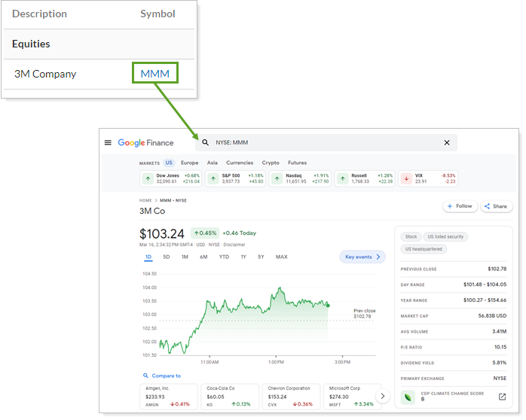Click the Dow Jones up arrow icon
This screenshot has width=526, height=420.
(148, 178)
